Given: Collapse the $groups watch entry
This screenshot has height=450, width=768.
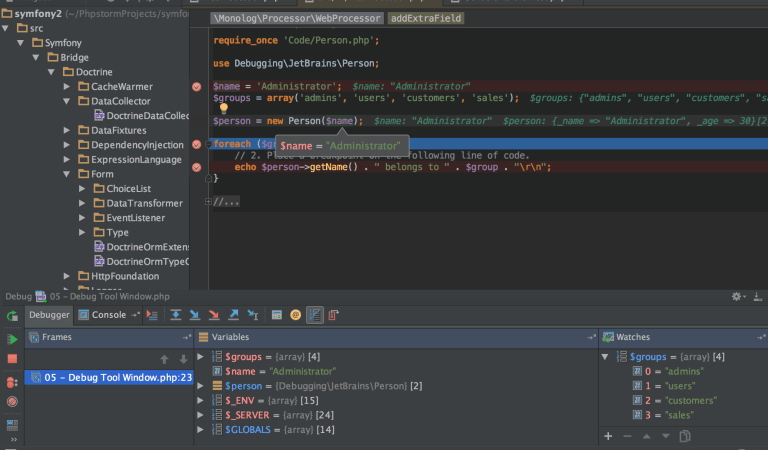Looking at the screenshot, I should click(605, 357).
